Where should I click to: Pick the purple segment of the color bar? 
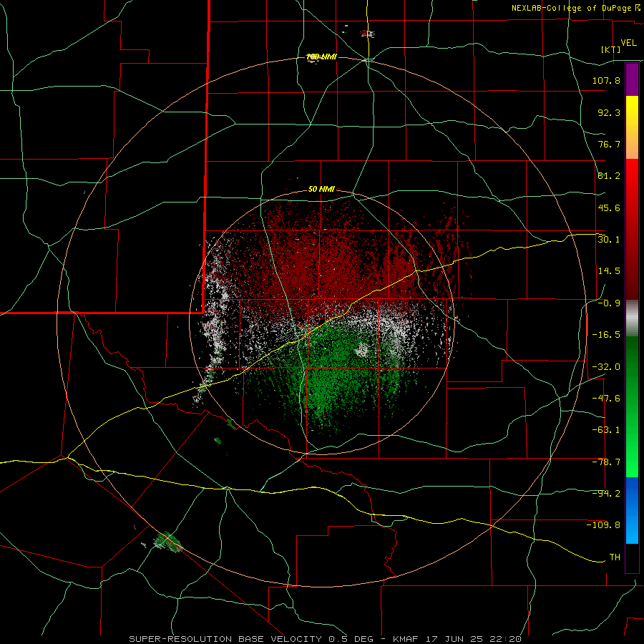coord(632,79)
